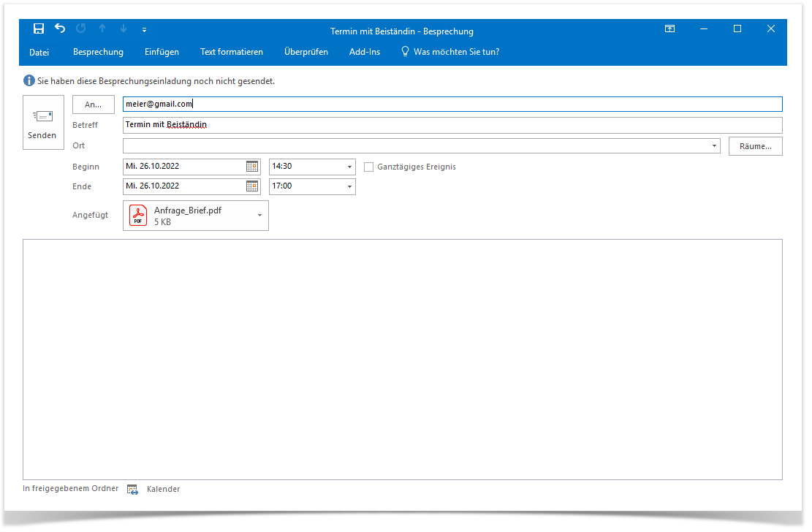The image size is (812, 532).
Task: Click inside the empty message body
Action: click(x=403, y=359)
